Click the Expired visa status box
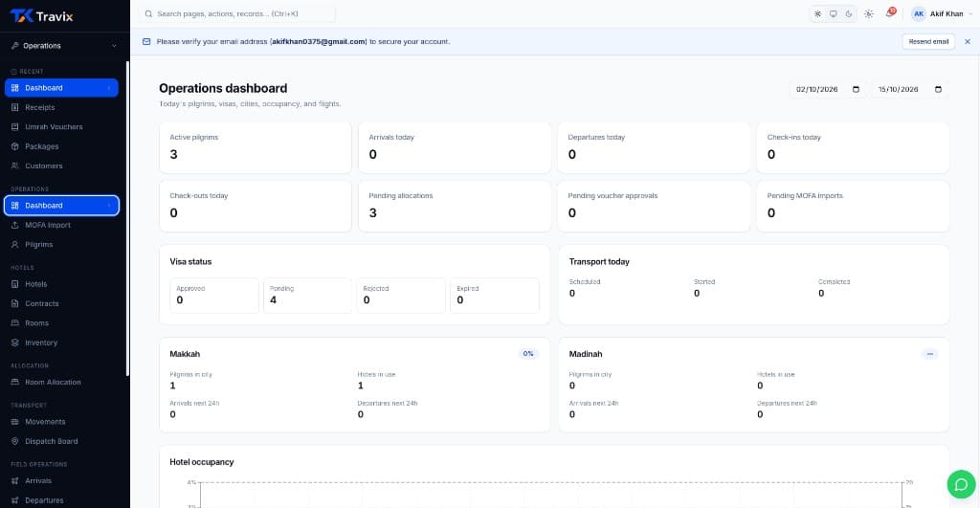The height and width of the screenshot is (508, 980). (495, 296)
